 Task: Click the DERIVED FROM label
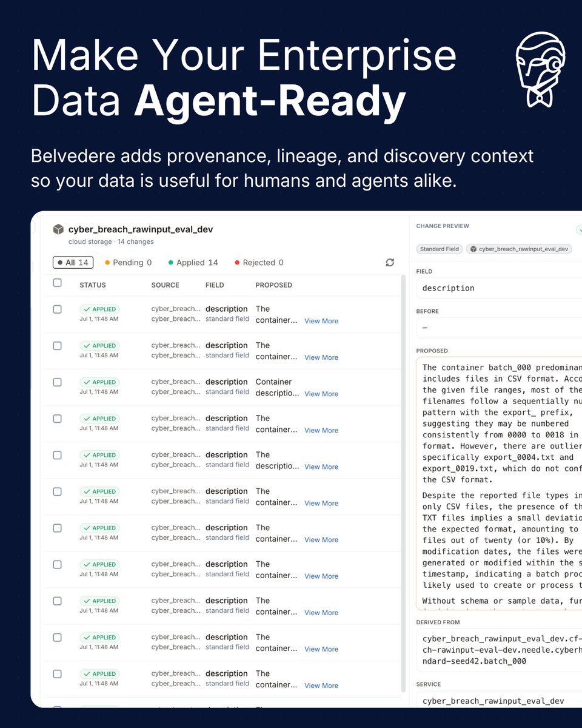pyautogui.click(x=438, y=622)
